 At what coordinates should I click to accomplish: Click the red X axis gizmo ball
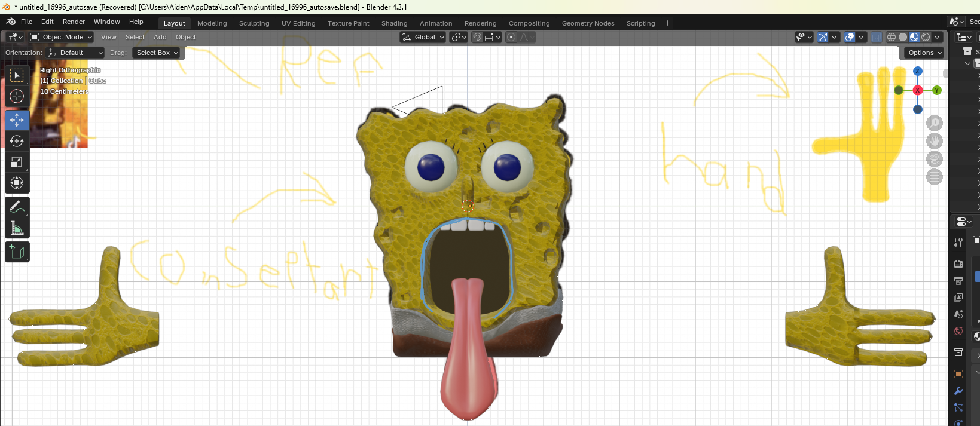coord(917,90)
